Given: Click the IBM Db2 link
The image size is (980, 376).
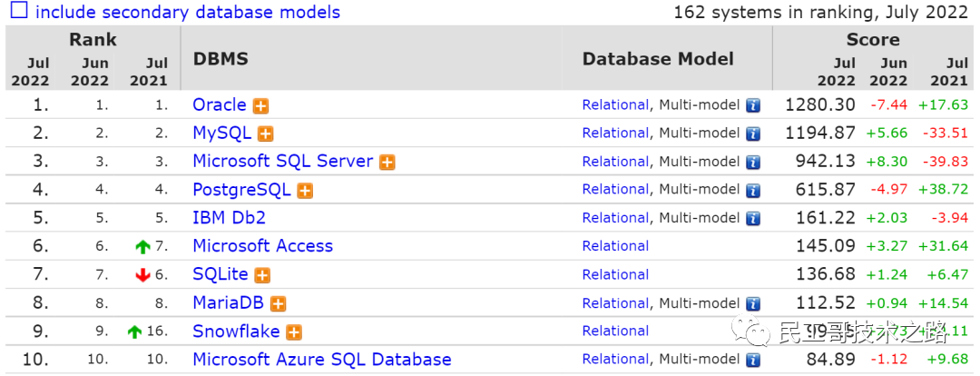Looking at the screenshot, I should pyautogui.click(x=229, y=218).
